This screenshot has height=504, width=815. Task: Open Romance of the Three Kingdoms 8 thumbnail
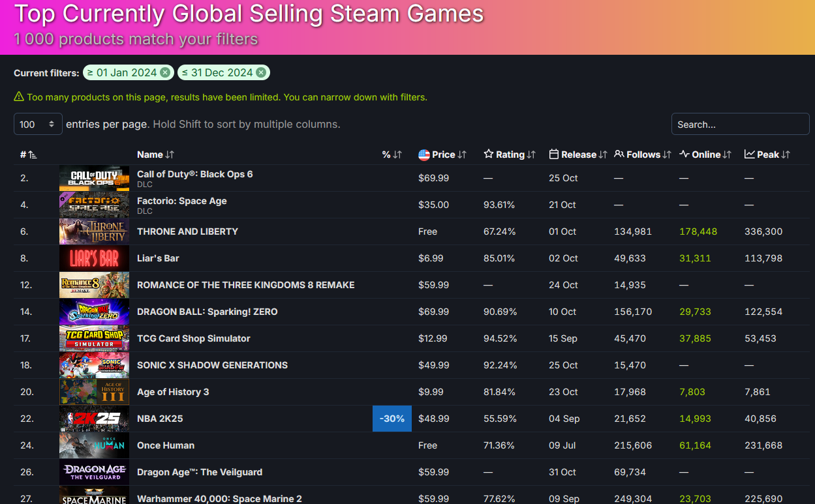point(94,285)
